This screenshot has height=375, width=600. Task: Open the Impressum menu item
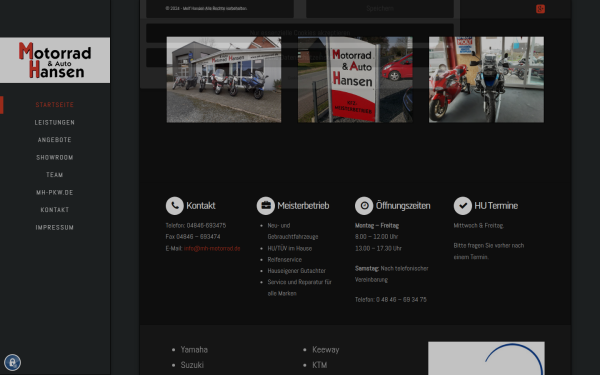point(55,227)
